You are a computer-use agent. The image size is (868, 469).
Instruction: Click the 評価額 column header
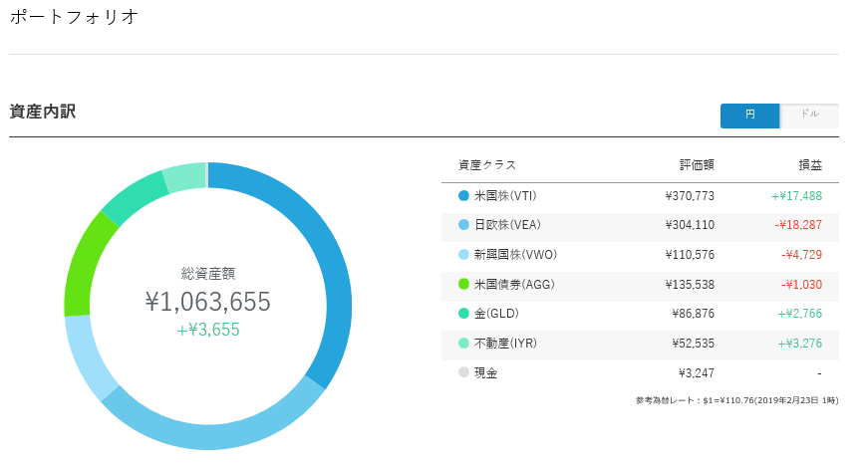click(x=697, y=165)
